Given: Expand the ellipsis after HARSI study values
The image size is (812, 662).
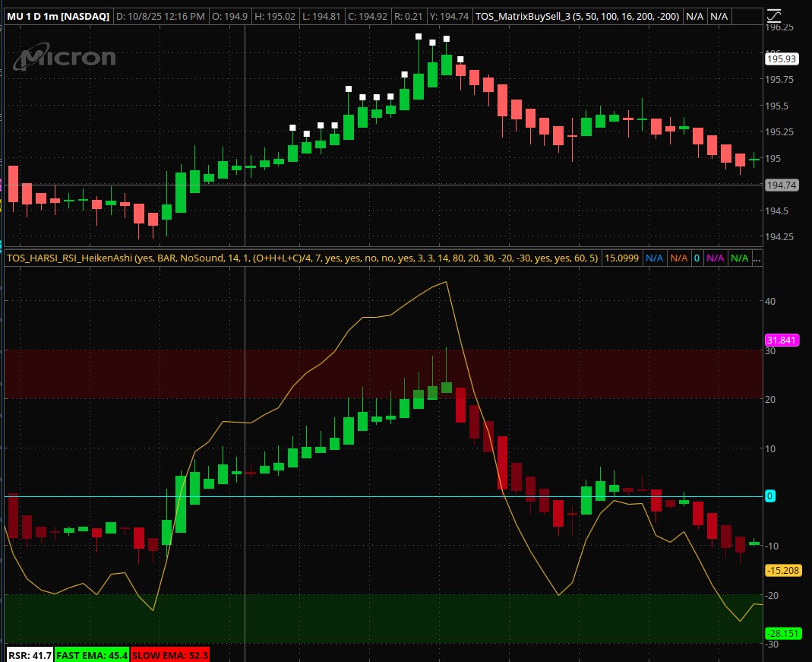Looking at the screenshot, I should pos(756,258).
